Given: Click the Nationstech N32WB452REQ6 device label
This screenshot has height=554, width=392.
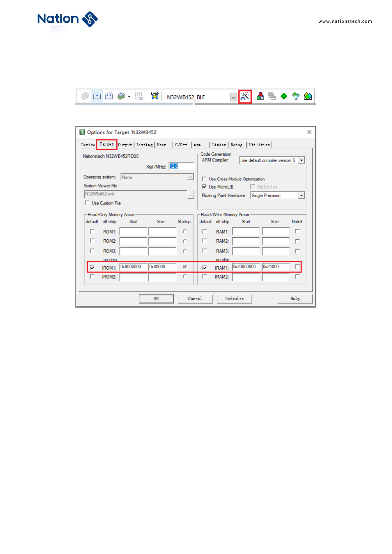Looking at the screenshot, I should click(111, 156).
